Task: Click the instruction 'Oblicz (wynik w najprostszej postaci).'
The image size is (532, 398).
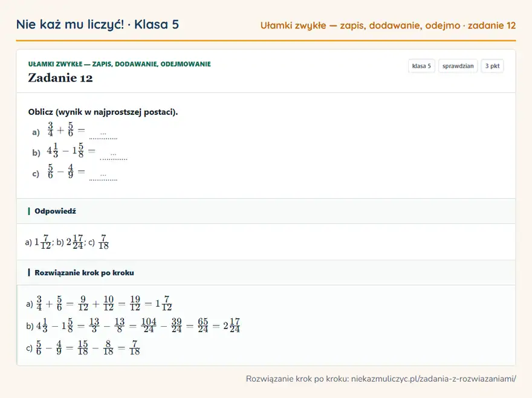Action: 103,112
